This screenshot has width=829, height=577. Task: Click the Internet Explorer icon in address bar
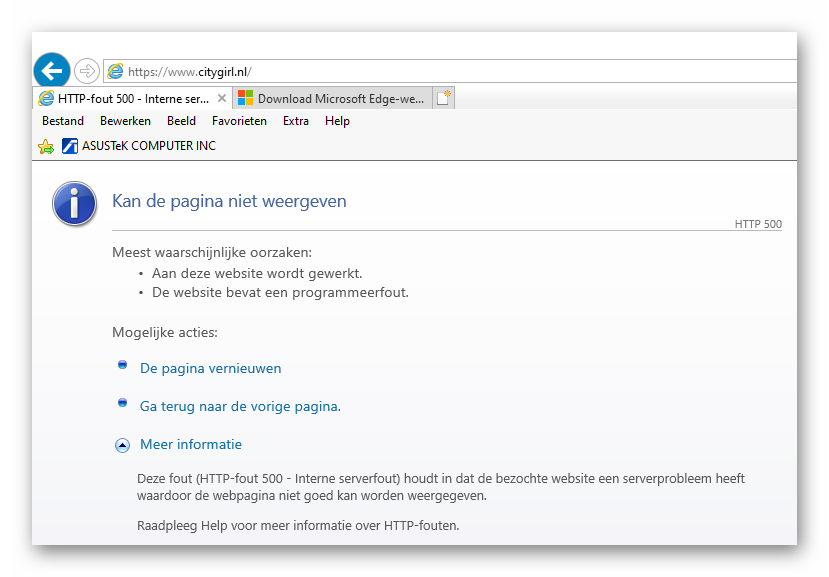click(116, 71)
